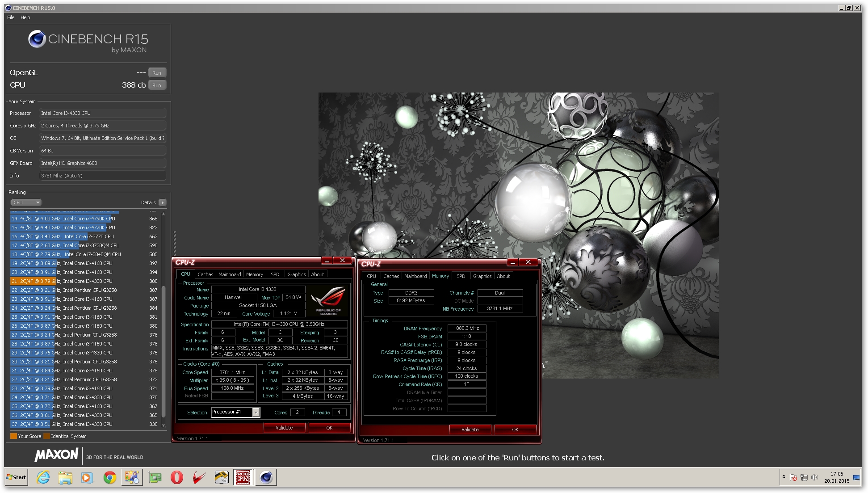This screenshot has width=868, height=493.
Task: Open the CPU ranking type dropdown
Action: [x=26, y=202]
